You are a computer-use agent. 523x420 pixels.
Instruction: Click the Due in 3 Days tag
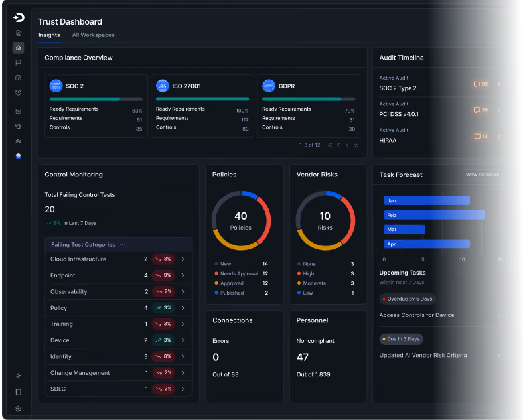(402, 339)
